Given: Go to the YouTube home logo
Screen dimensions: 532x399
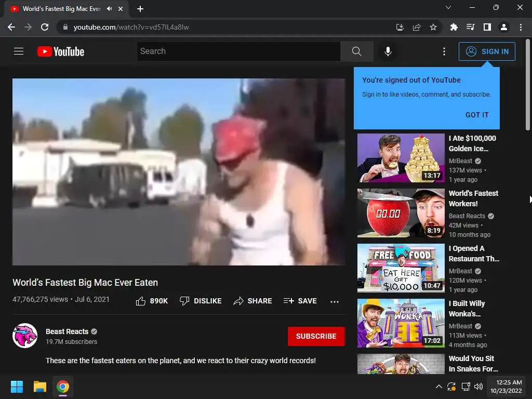Looking at the screenshot, I should click(61, 51).
